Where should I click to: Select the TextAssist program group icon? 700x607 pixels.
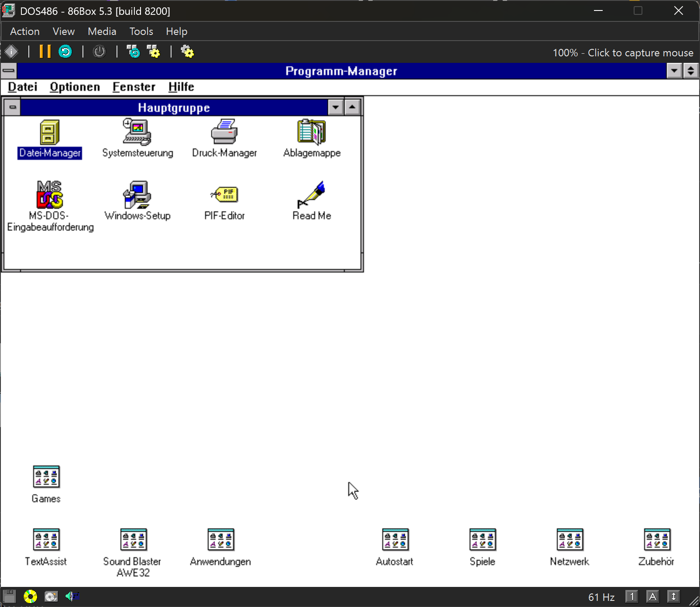click(46, 539)
